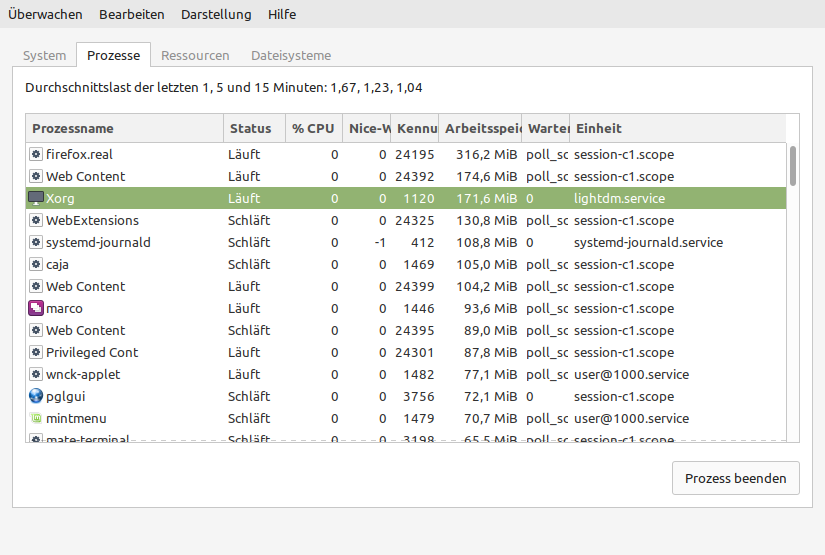Click the systemd-journald process icon
Image resolution: width=825 pixels, height=555 pixels.
pos(36,242)
